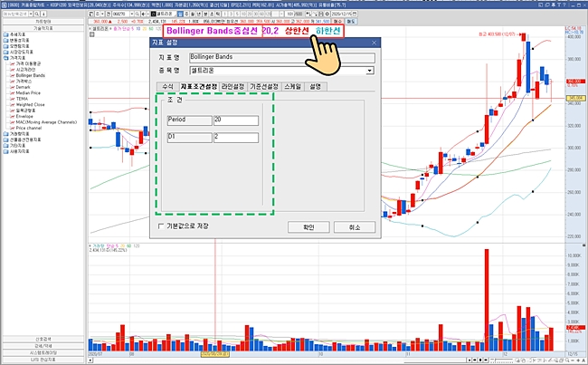Open the 차트형태 panel header
This screenshot has height=365, width=588.
(43, 22)
